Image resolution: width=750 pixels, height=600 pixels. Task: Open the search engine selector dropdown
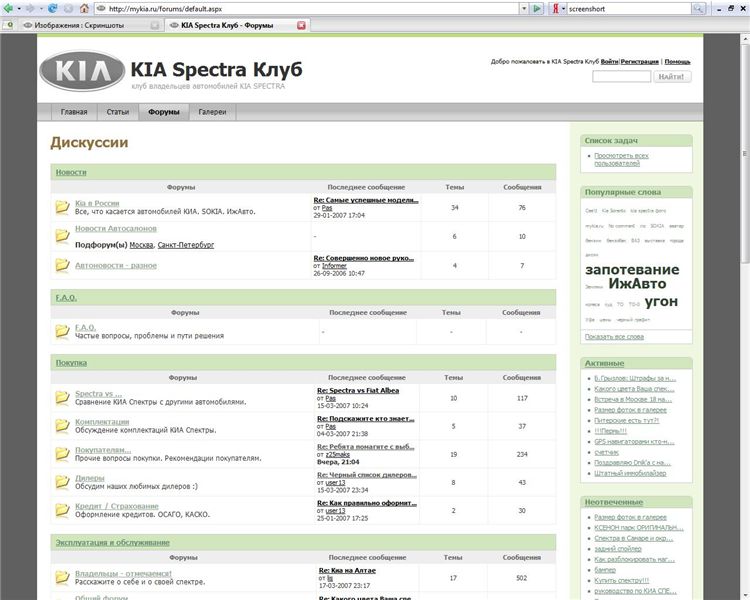pos(563,8)
